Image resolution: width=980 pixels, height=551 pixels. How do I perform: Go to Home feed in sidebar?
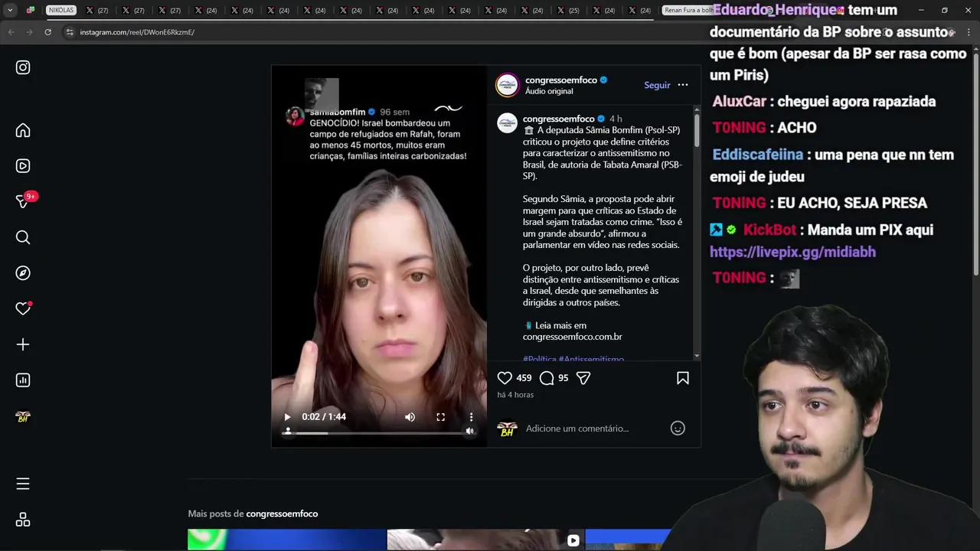23,130
